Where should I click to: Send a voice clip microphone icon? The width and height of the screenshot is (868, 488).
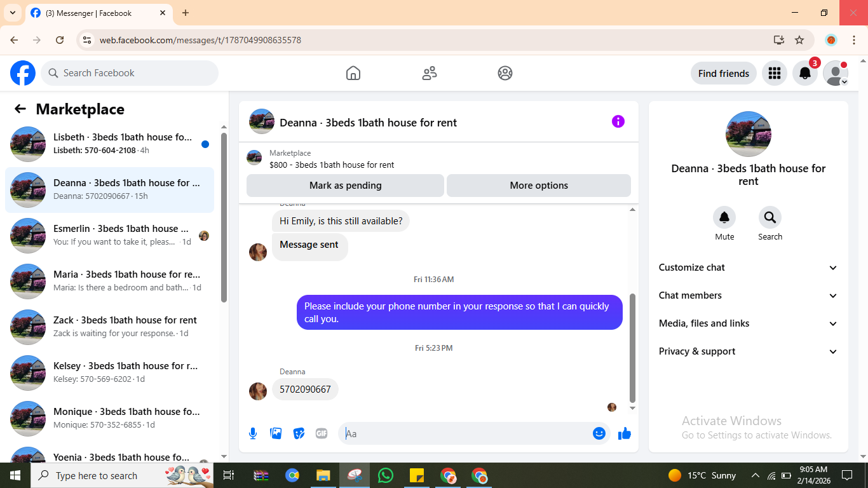click(x=253, y=433)
